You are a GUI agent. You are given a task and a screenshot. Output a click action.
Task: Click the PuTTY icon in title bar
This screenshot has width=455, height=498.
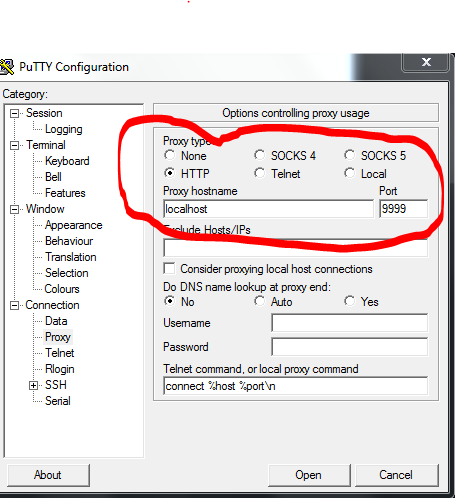[x=7, y=67]
